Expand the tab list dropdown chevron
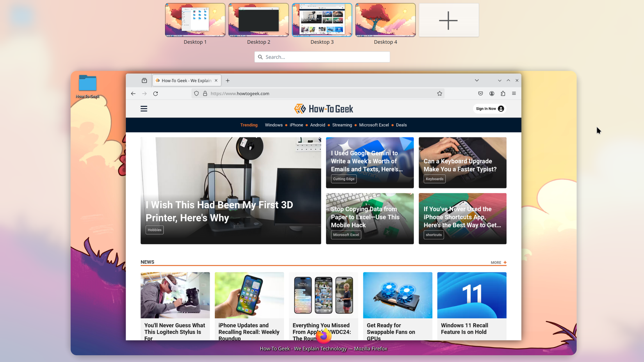 [x=477, y=80]
